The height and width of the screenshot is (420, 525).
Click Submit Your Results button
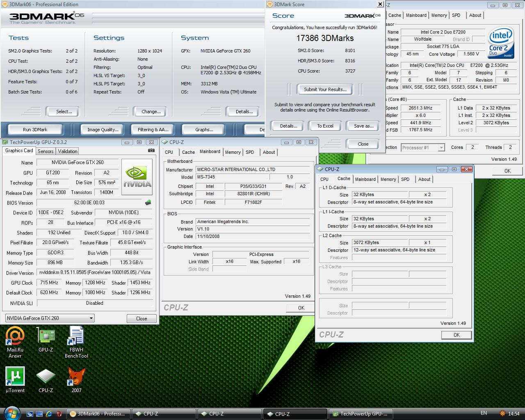point(325,89)
